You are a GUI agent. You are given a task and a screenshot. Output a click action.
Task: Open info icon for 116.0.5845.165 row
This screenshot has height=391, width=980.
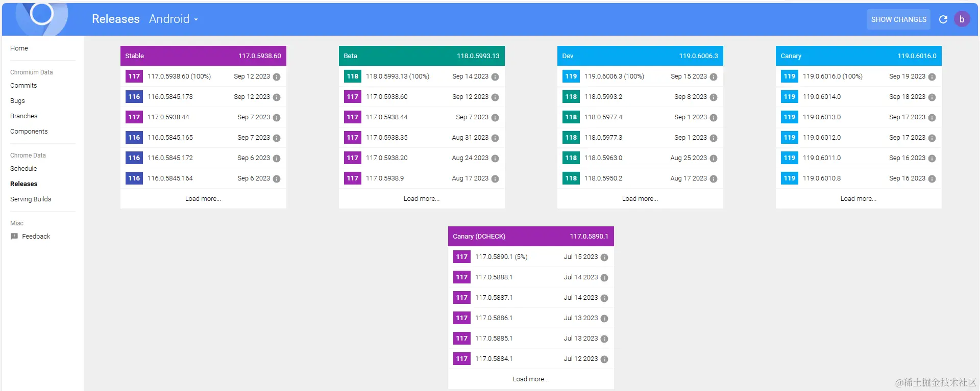(277, 138)
